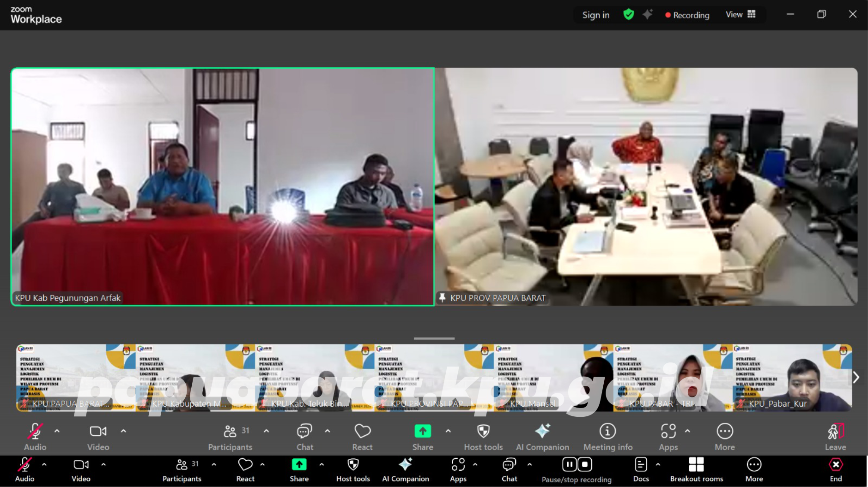The height and width of the screenshot is (487, 868).
Task: Open the More menu beside Breakout rooms
Action: [x=754, y=465]
